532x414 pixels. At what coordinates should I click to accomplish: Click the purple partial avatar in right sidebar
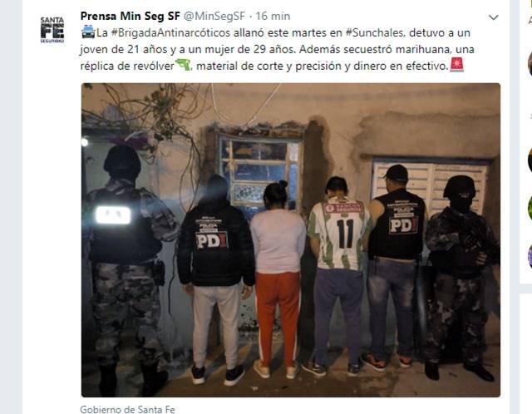pyautogui.click(x=530, y=255)
